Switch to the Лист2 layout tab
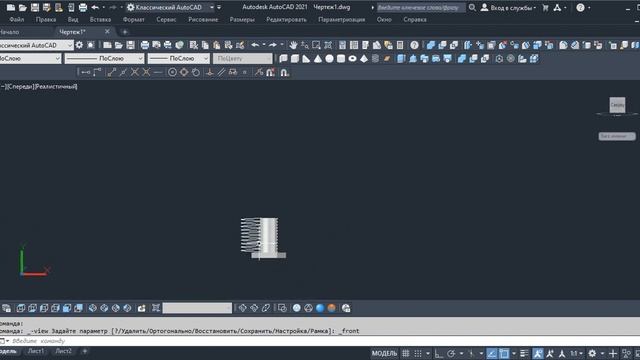This screenshot has width=640, height=360. tap(63, 351)
